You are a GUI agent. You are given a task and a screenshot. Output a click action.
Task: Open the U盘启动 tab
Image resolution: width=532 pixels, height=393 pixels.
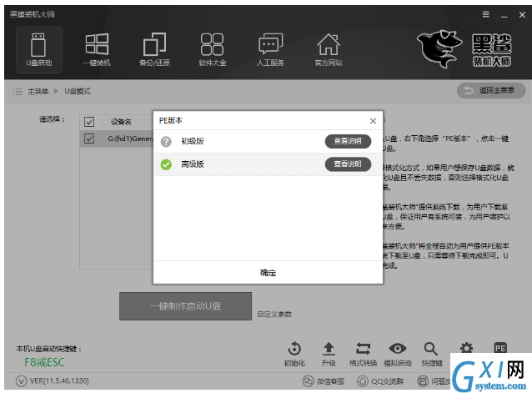click(x=39, y=49)
